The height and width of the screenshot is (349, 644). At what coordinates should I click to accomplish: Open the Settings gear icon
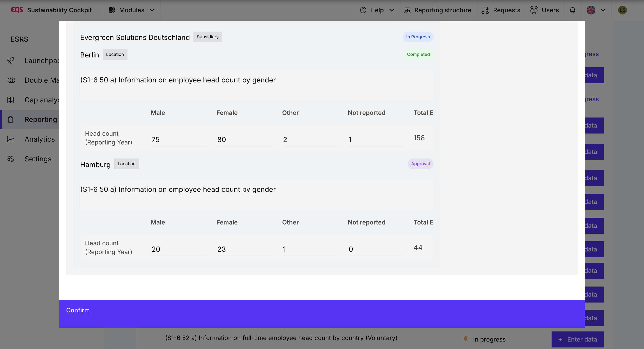click(x=11, y=159)
